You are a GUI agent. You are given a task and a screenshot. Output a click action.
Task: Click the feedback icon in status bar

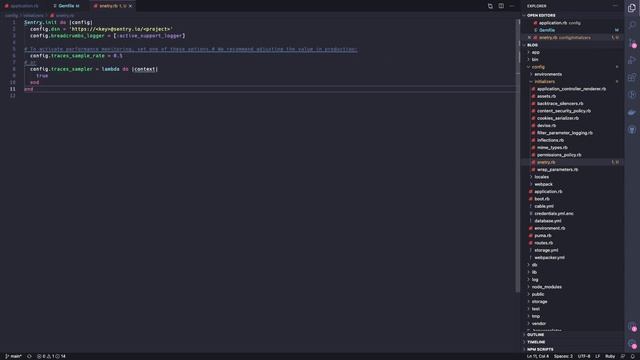tap(623, 356)
